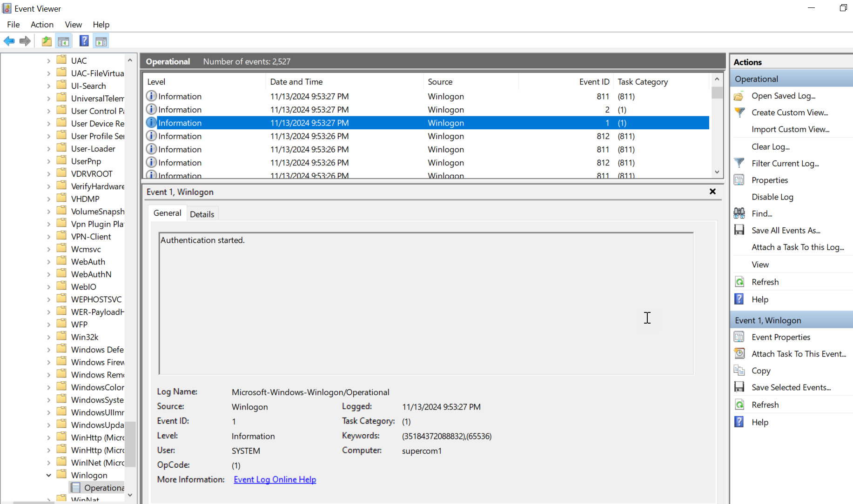The image size is (853, 504).
Task: Expand the VPN-Client folder node
Action: coord(49,237)
